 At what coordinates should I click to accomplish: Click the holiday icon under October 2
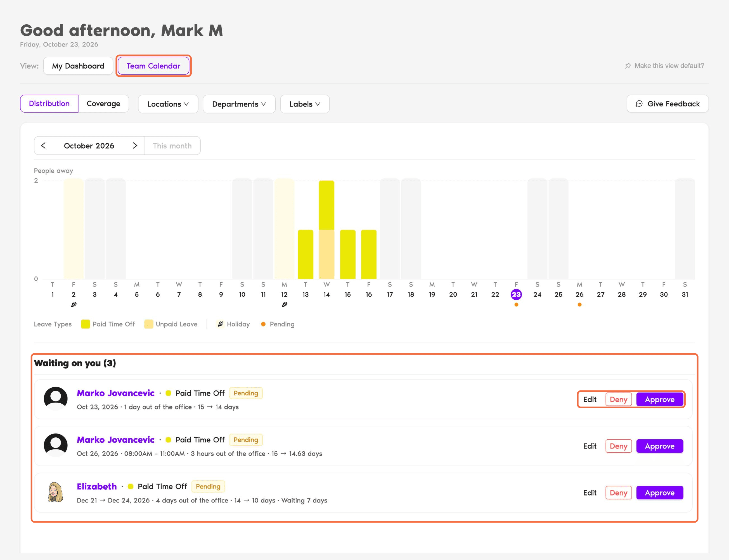pos(74,304)
